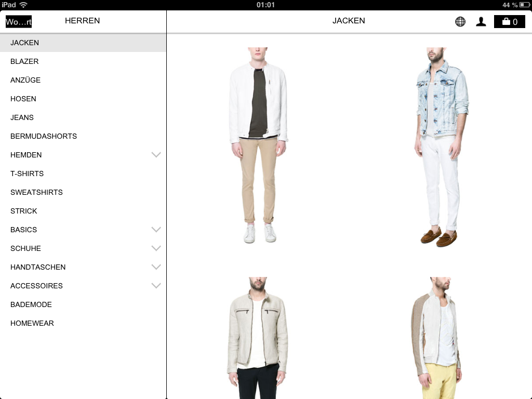Expand the HEMDEN category chevron

(x=156, y=155)
